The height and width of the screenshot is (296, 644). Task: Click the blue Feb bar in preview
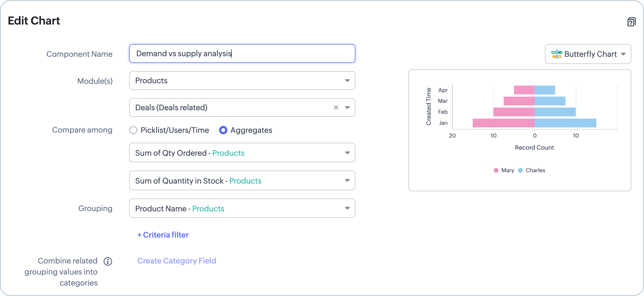click(x=555, y=112)
